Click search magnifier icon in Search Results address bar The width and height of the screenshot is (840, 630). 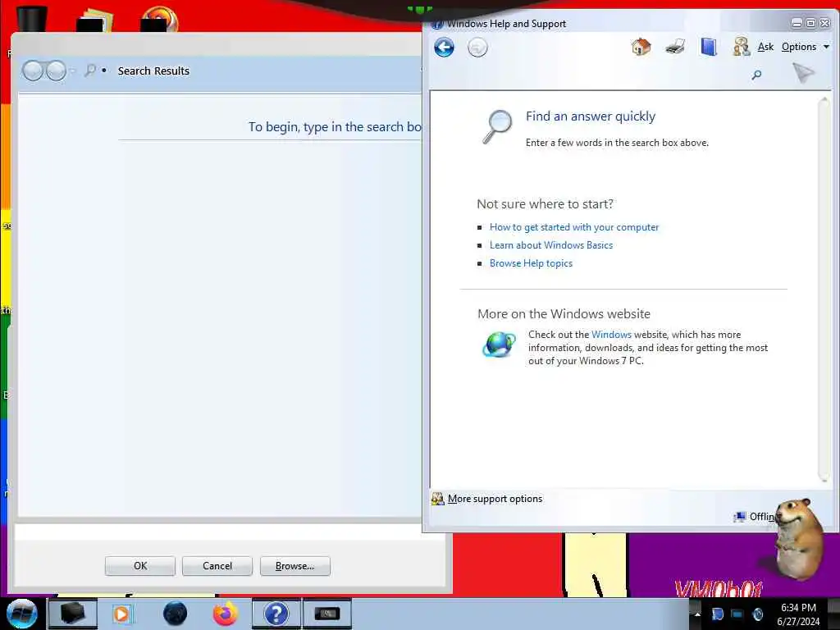pyautogui.click(x=90, y=71)
